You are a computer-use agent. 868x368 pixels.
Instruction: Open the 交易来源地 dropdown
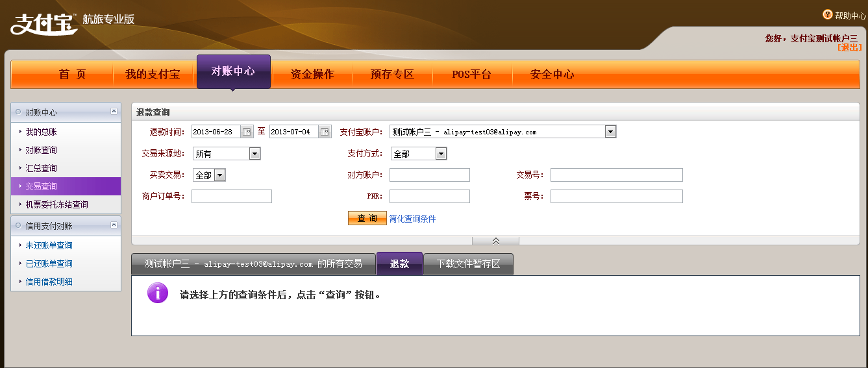click(x=254, y=154)
